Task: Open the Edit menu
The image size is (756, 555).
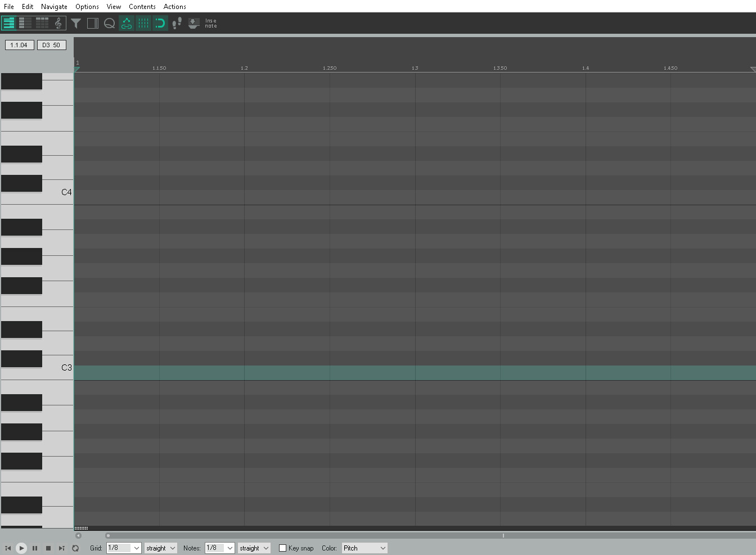Action: (28, 7)
